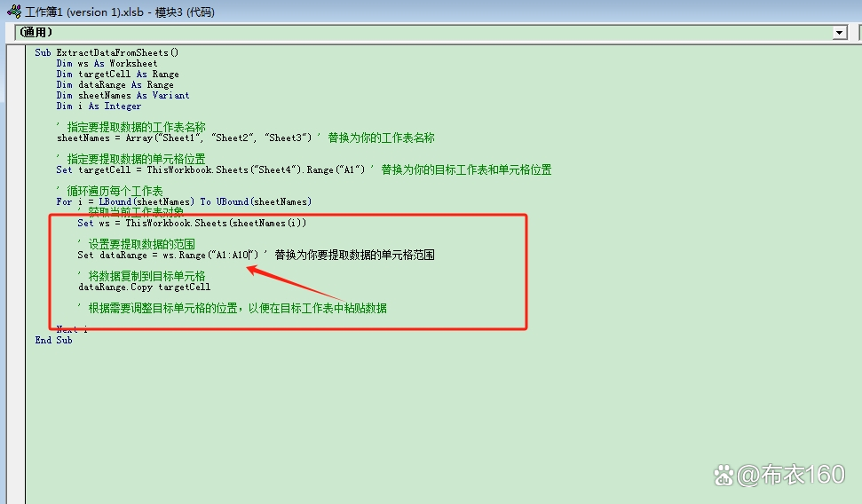This screenshot has width=862, height=504.
Task: Click the comment '替换为你的目标工作表和单元格位置'
Action: click(466, 169)
